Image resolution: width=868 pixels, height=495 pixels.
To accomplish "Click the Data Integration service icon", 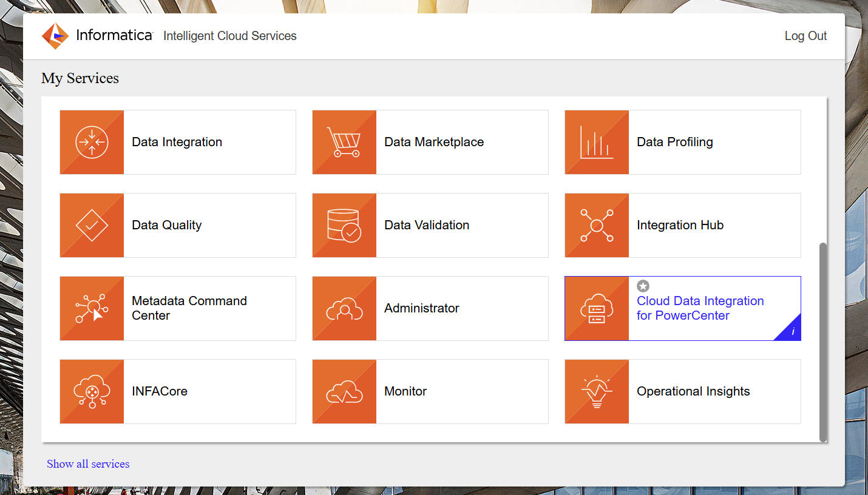I will coord(92,142).
